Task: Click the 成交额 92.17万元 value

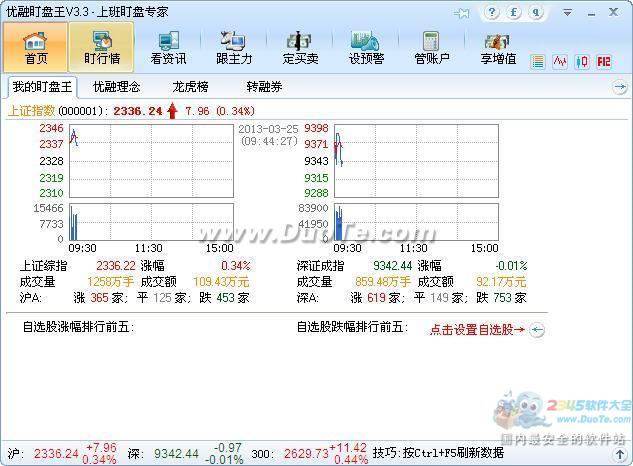Action: point(501,282)
